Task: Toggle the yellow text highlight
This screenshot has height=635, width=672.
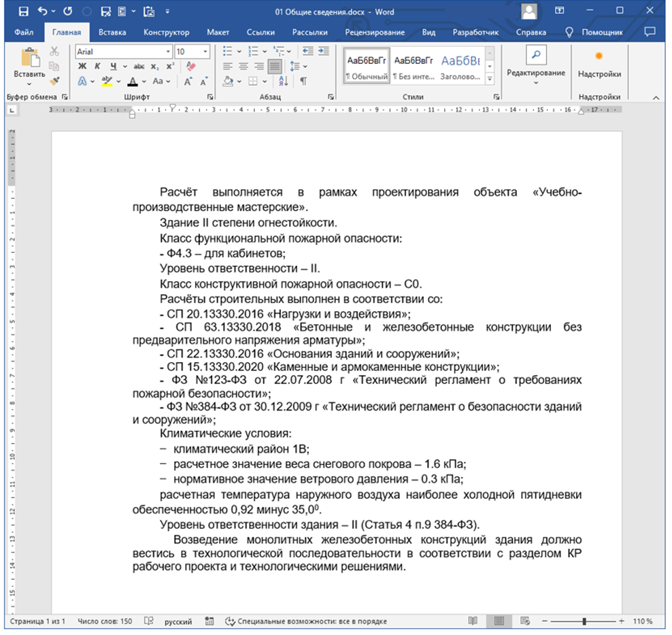Action: [x=107, y=81]
